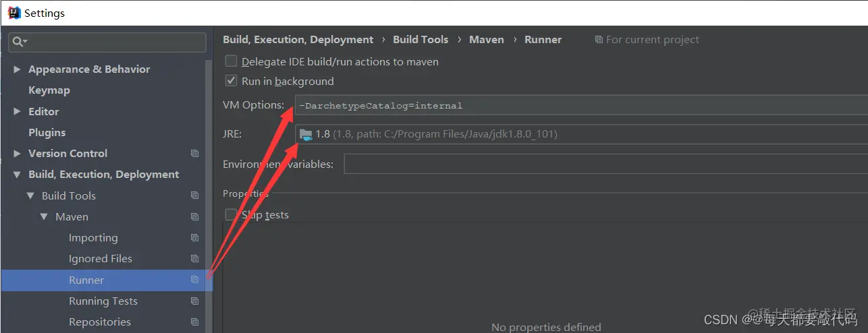868x333 pixels.
Task: Click the Environment variables input field
Action: 606,164
